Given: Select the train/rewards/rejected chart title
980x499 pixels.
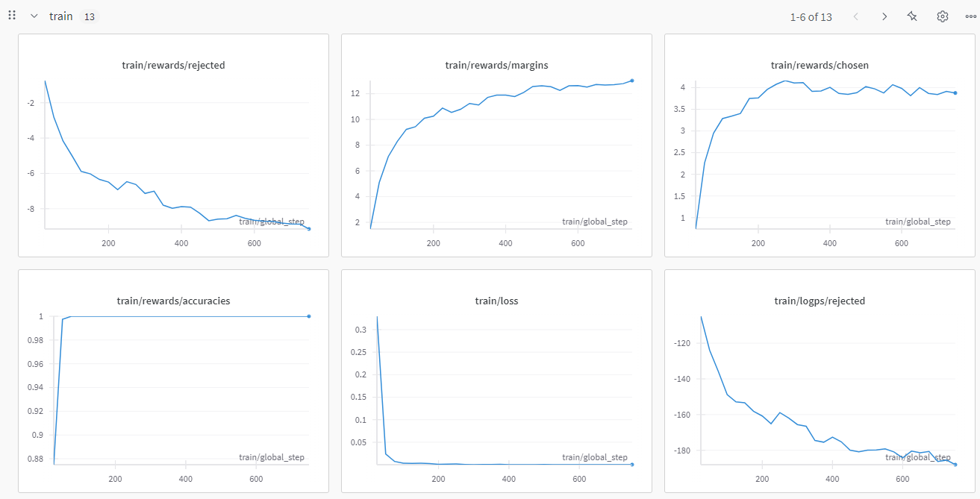Looking at the screenshot, I should coord(173,65).
